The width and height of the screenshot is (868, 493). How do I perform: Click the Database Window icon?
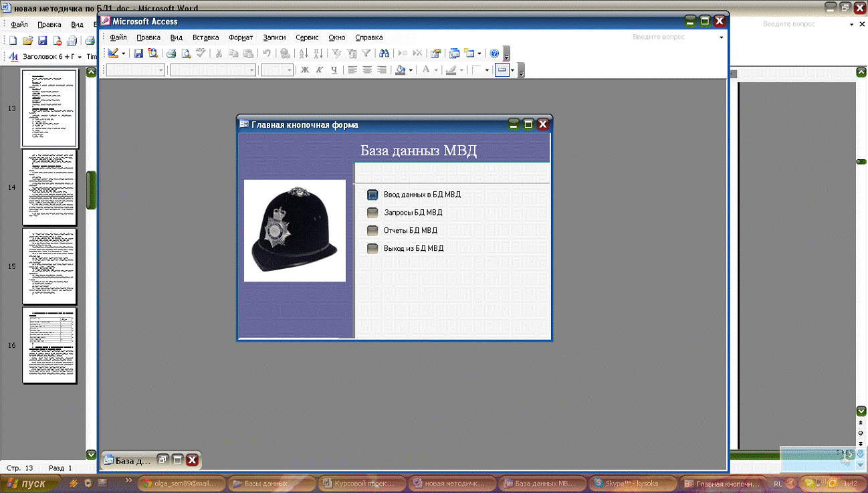[x=455, y=54]
